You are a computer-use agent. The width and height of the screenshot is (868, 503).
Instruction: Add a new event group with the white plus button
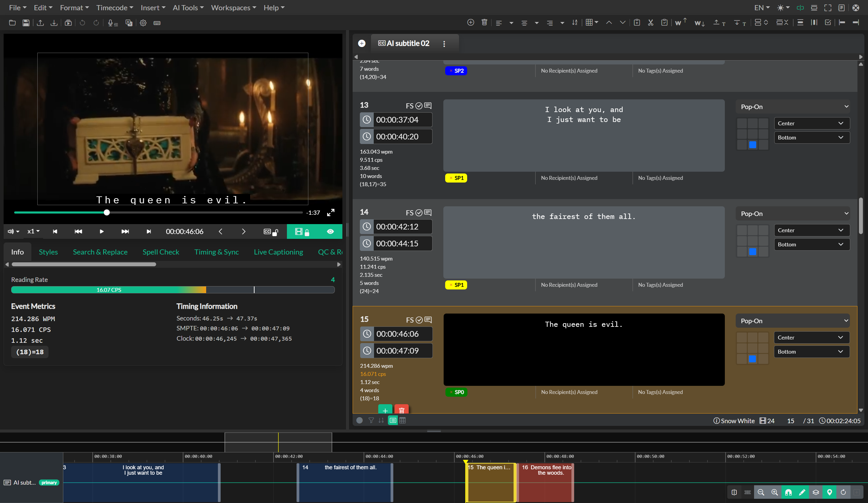(362, 43)
